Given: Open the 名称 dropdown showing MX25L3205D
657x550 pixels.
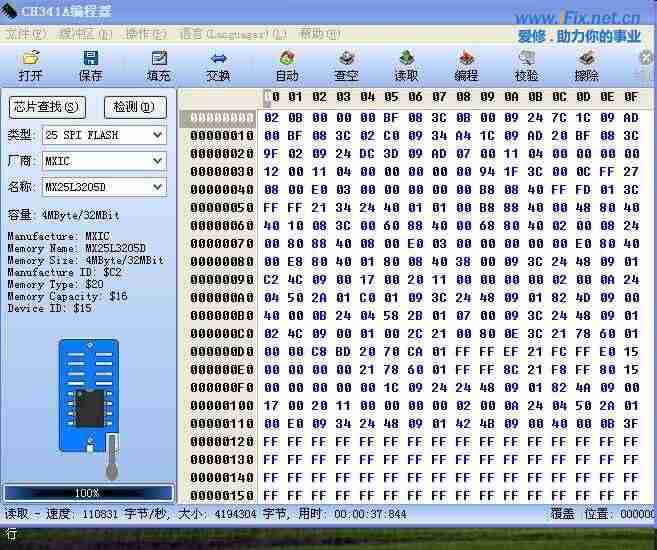Looking at the screenshot, I should pos(158,187).
